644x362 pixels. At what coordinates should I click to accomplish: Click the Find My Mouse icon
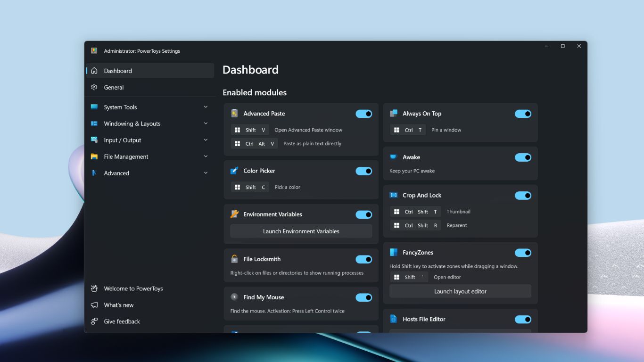click(x=234, y=297)
